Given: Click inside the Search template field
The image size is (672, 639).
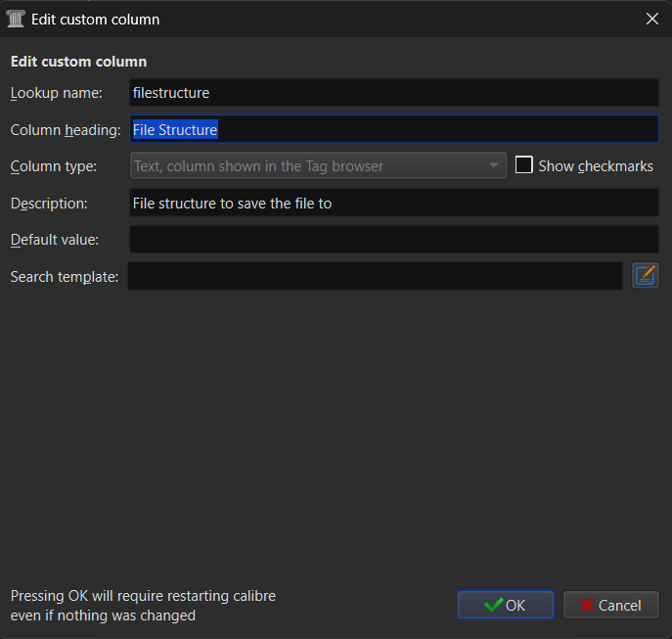Looking at the screenshot, I should click(375, 276).
